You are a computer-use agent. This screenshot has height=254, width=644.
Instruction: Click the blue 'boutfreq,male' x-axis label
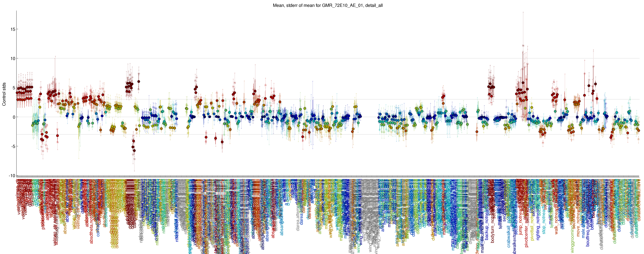pos(588,233)
